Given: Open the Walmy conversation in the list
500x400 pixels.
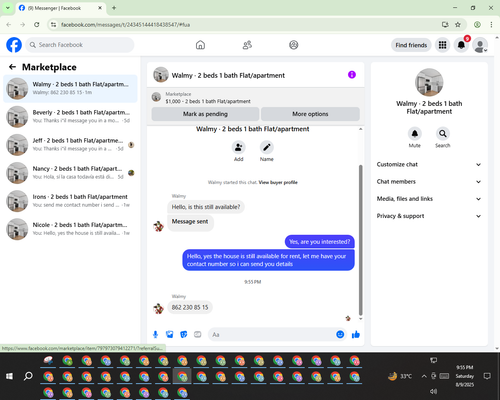Looking at the screenshot, I should [70, 89].
